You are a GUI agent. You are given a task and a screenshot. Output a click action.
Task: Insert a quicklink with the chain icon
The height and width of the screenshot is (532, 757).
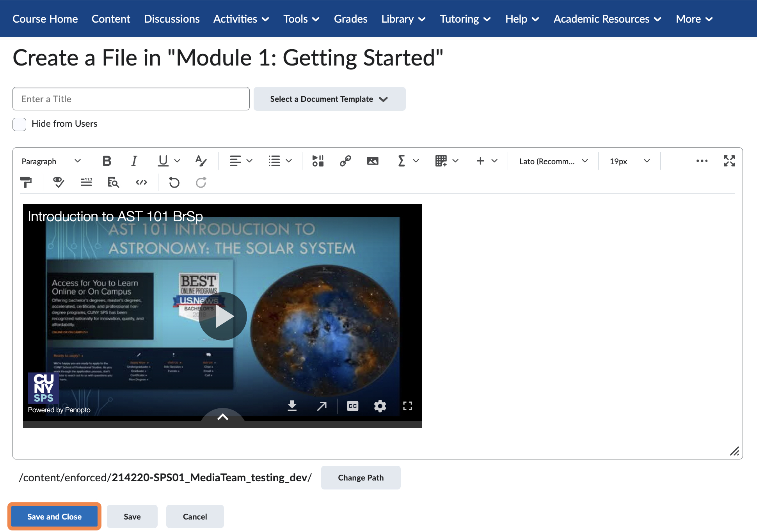point(345,161)
